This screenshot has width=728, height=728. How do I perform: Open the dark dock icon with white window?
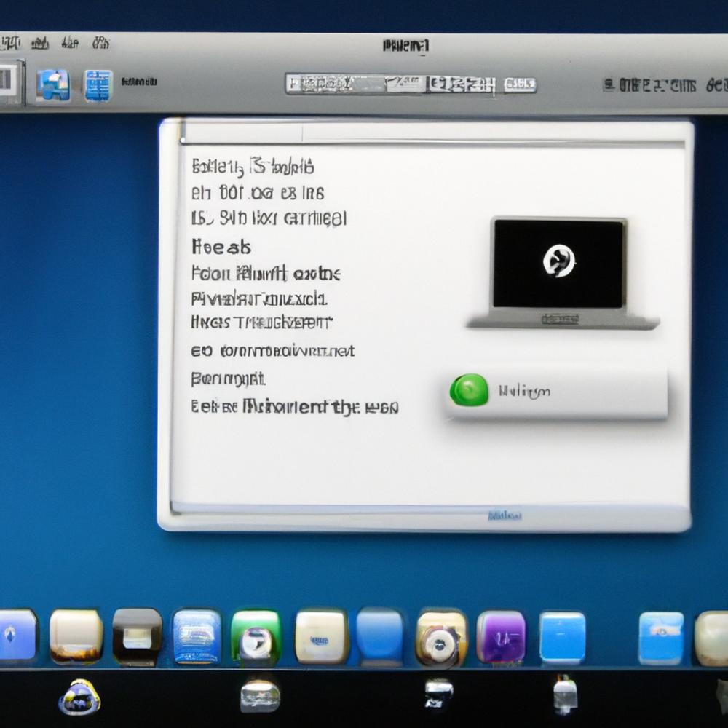tap(138, 637)
